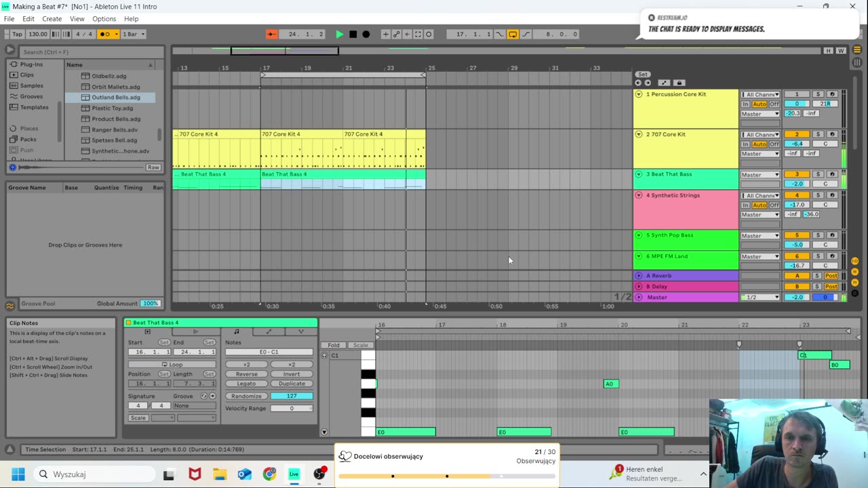
Task: Open the View menu
Action: 77,18
